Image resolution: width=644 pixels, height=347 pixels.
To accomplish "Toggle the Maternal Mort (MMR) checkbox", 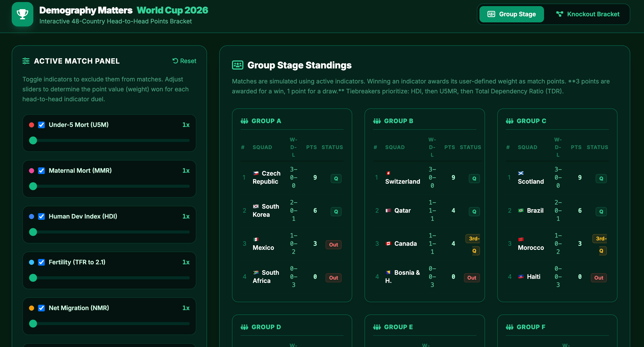I will point(41,171).
